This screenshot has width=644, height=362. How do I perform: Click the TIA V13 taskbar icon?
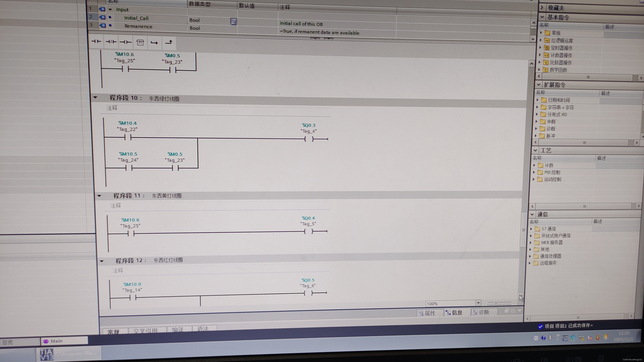point(47,354)
